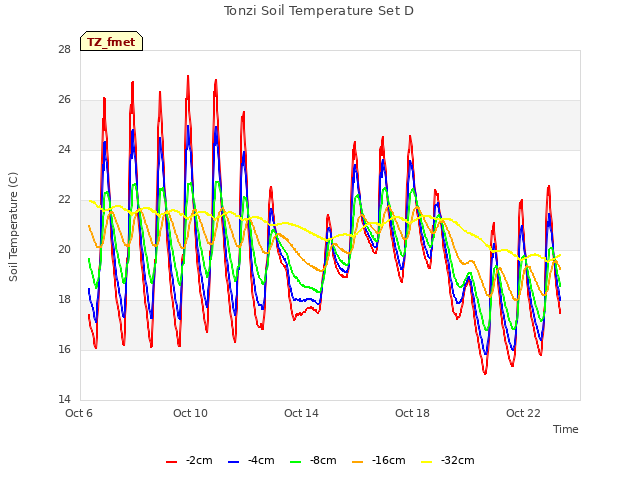Toggle the -32cm series legend label
Screen dimensions: 640x480
coord(458,460)
